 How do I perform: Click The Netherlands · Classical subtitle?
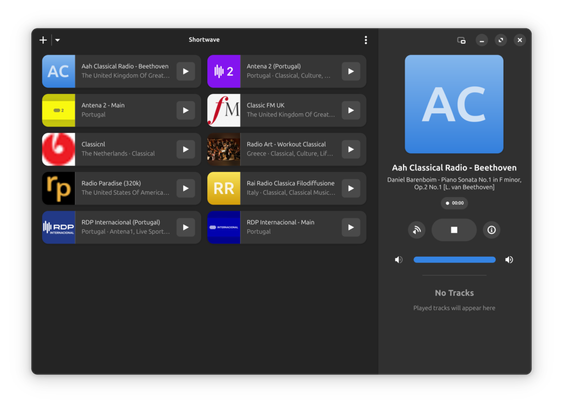pos(118,154)
